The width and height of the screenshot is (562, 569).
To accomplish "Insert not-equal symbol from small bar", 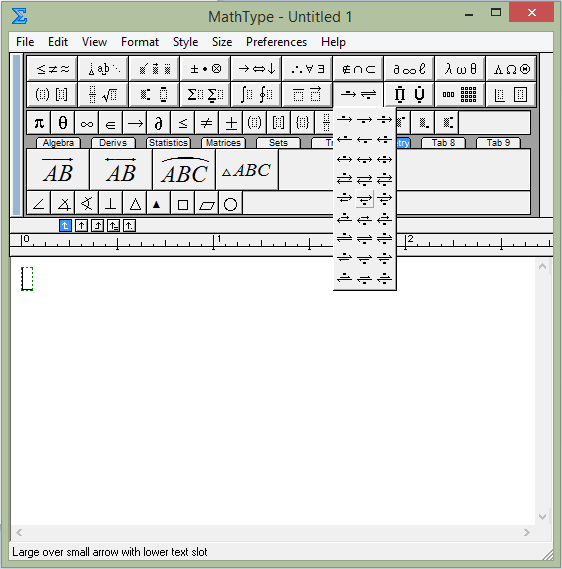I will coord(206,123).
